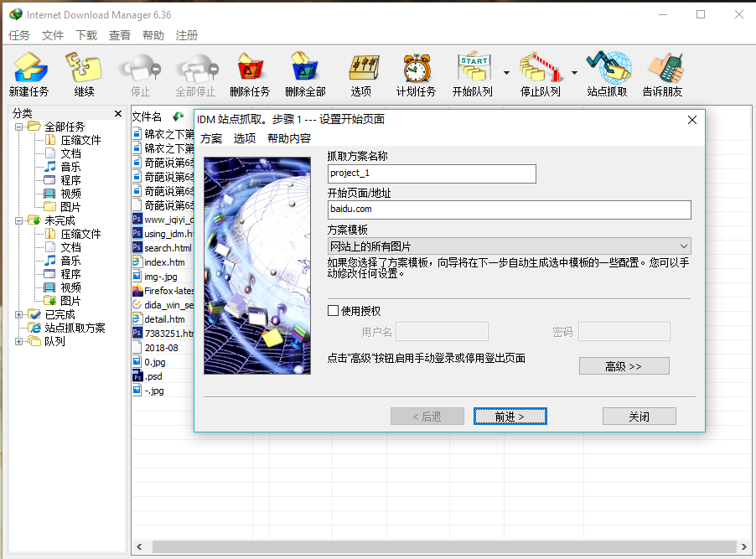This screenshot has height=559, width=756.
Task: Click the 站点抓取 toolbar icon
Action: coord(607,74)
